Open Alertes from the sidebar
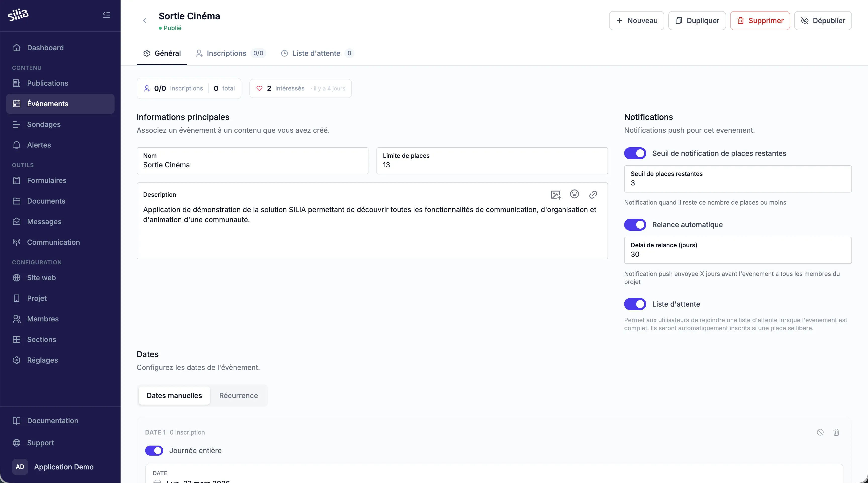This screenshot has width=868, height=483. [x=39, y=145]
